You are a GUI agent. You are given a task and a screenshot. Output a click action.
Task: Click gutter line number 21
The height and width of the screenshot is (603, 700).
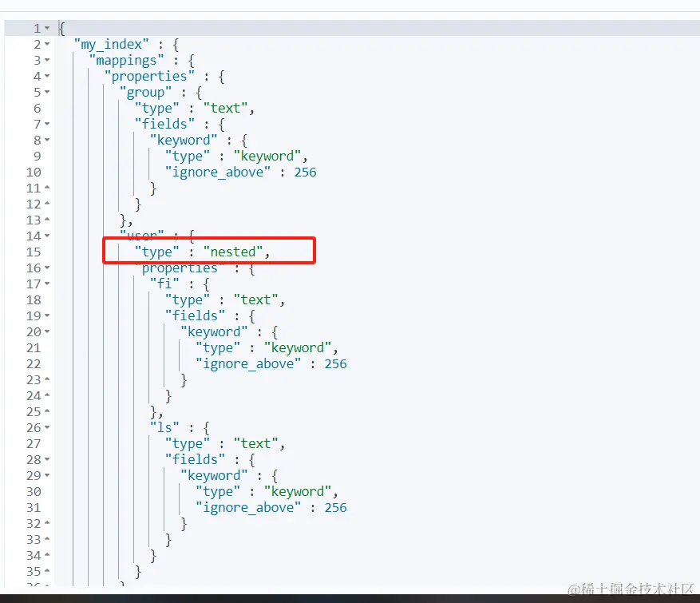(34, 348)
